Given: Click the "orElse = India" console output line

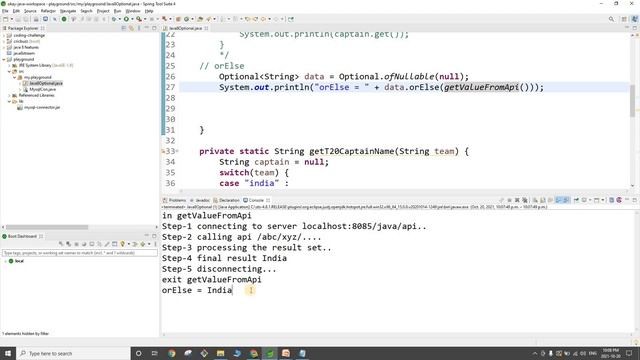Looking at the screenshot, I should coord(197,291).
